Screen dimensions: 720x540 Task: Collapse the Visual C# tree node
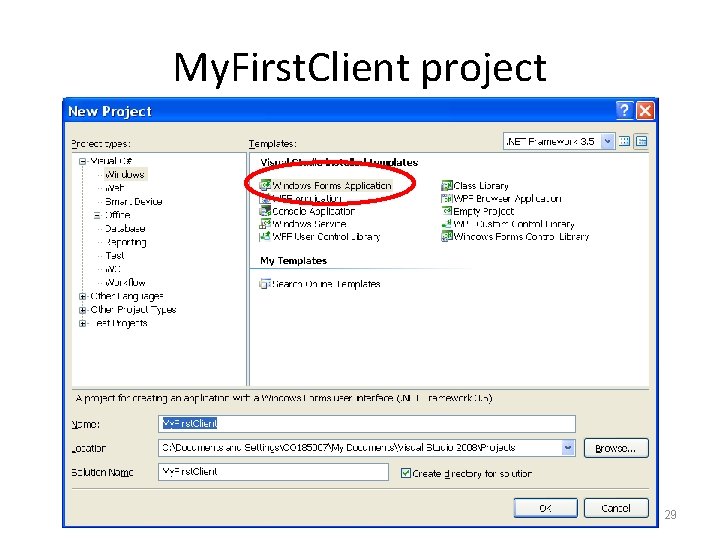pos(83,161)
